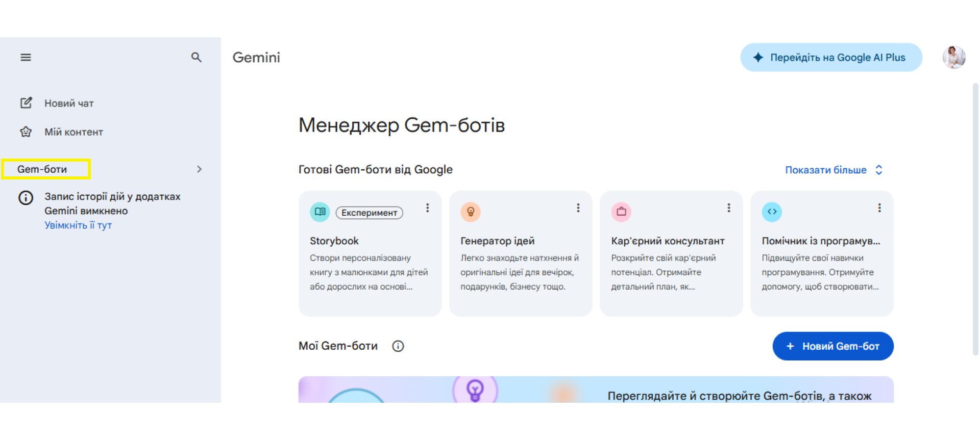The width and height of the screenshot is (980, 440).
Task: Click the search magnifier icon
Action: (197, 58)
